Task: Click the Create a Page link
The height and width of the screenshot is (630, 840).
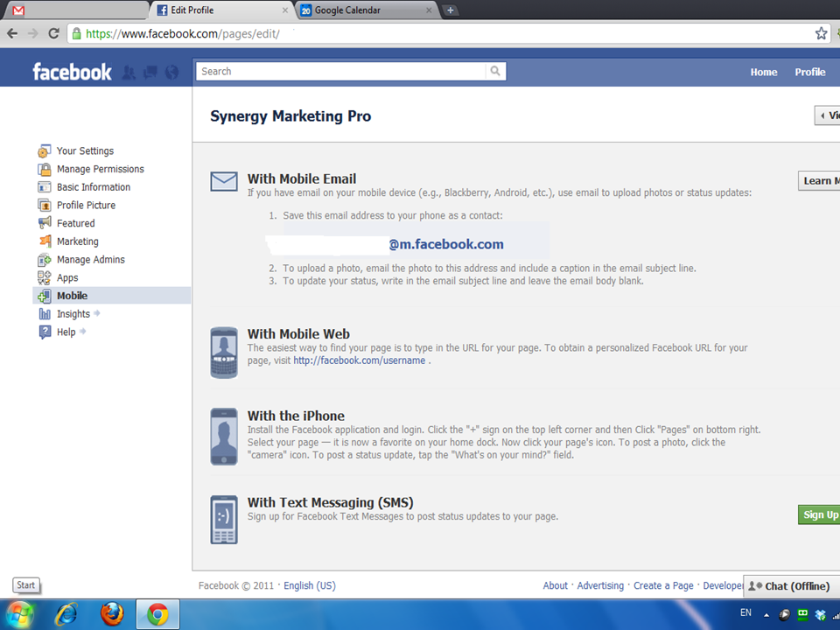Action: (x=663, y=585)
